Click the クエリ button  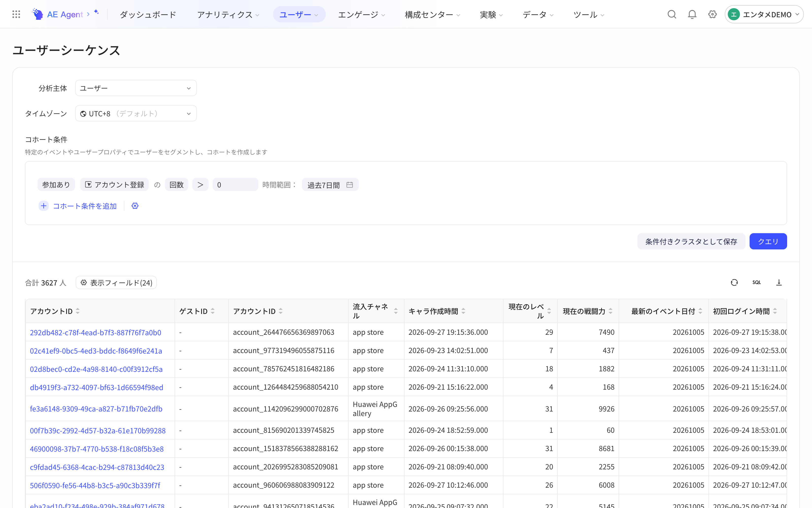click(768, 241)
